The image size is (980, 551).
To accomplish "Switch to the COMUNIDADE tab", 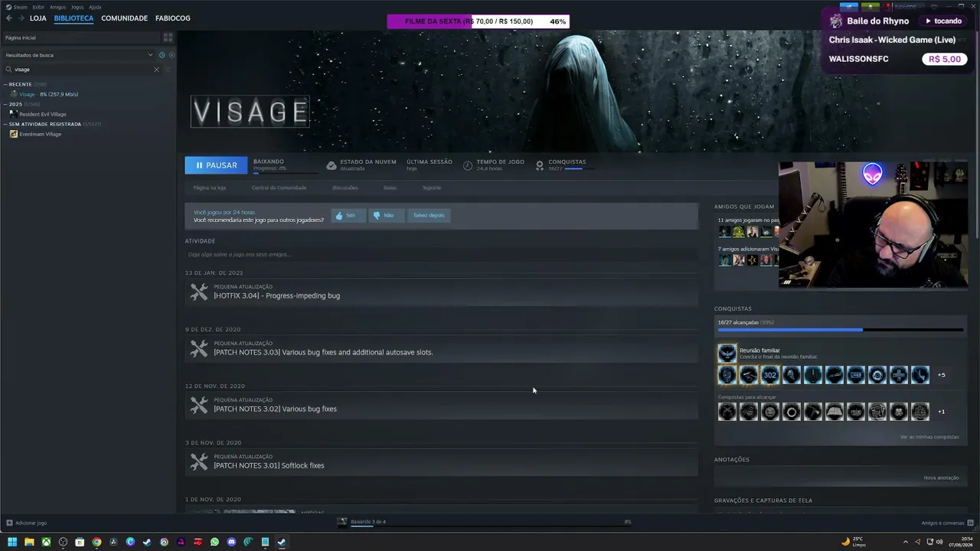I will [x=124, y=18].
